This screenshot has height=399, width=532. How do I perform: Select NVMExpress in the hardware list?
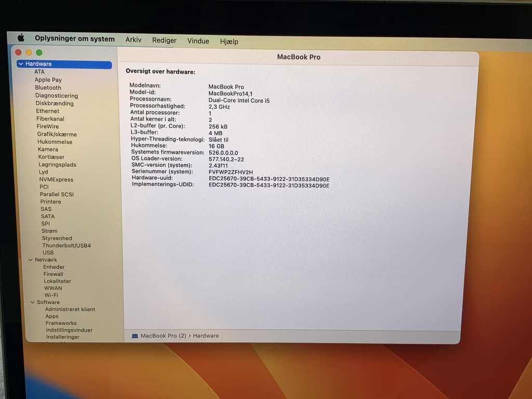point(56,180)
